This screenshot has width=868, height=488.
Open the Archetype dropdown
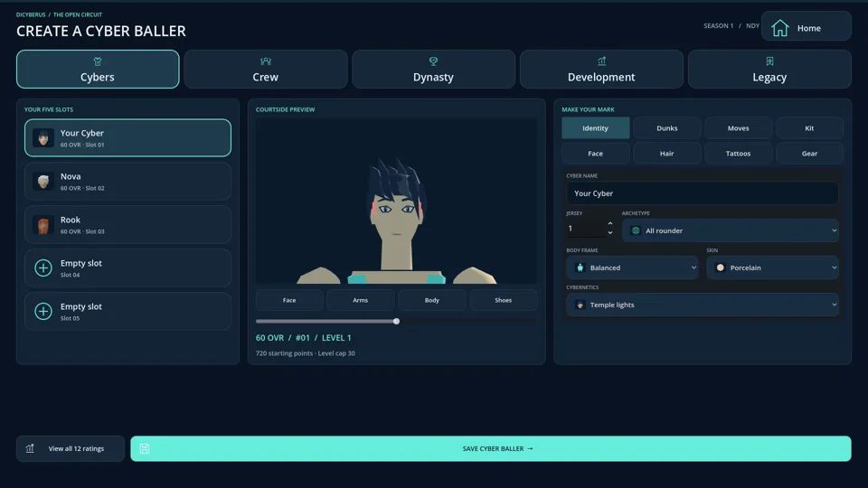point(731,230)
